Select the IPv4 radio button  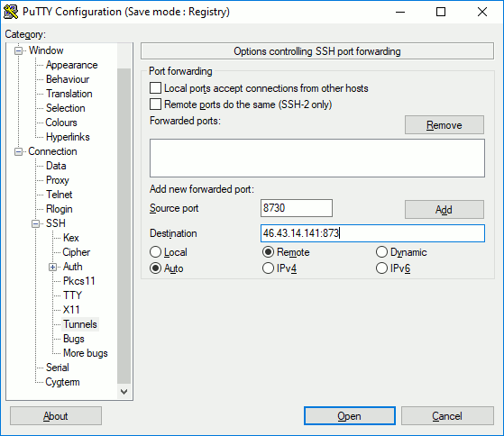pos(268,268)
